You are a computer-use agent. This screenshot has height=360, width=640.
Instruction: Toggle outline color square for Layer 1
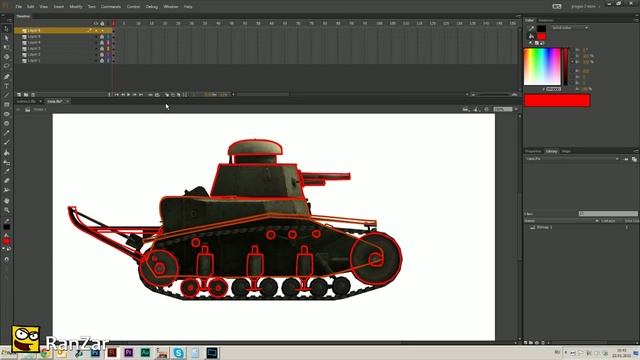[108, 60]
